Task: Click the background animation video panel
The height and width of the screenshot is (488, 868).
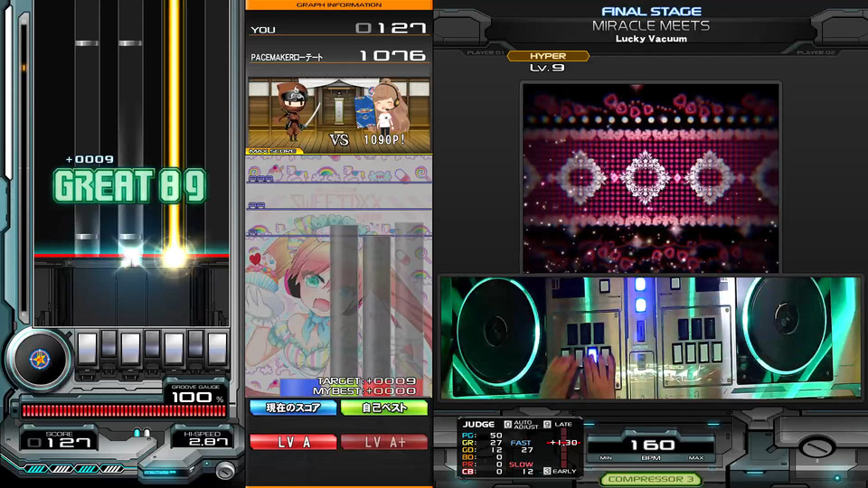Action: point(650,178)
